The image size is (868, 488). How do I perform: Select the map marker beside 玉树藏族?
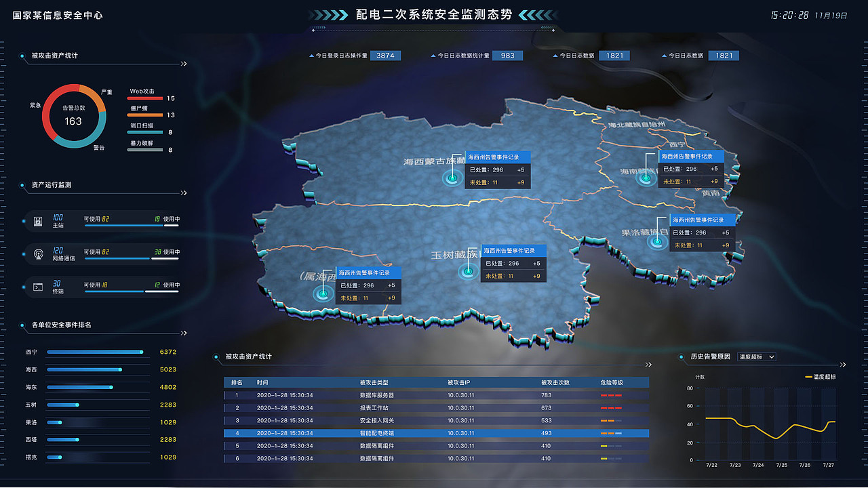click(468, 272)
